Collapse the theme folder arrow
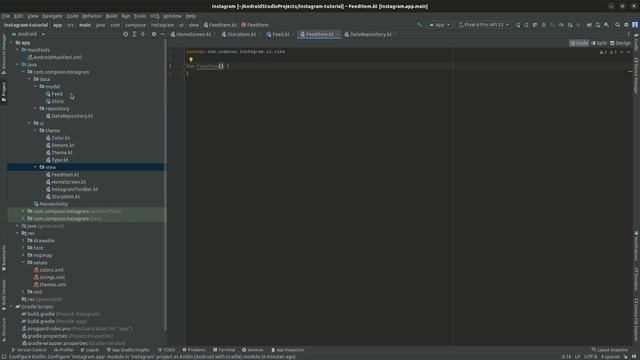Viewport: 640px width, 360px height. point(36,131)
